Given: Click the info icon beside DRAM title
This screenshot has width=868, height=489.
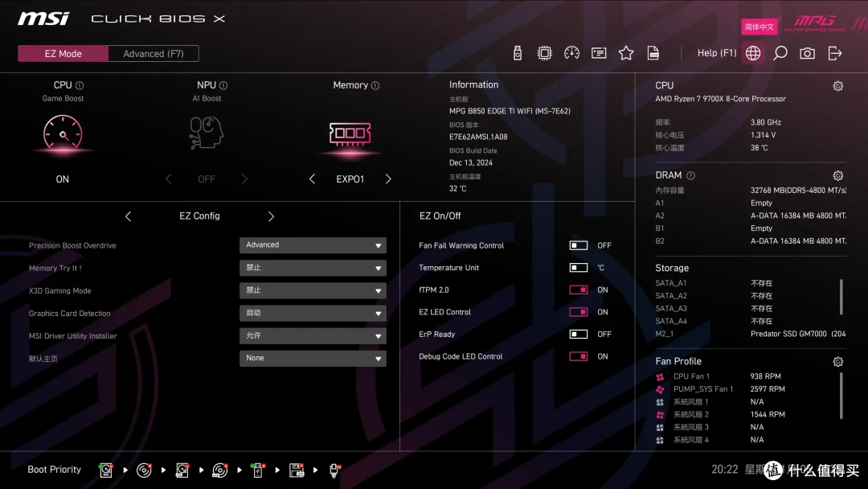Looking at the screenshot, I should pos(691,175).
